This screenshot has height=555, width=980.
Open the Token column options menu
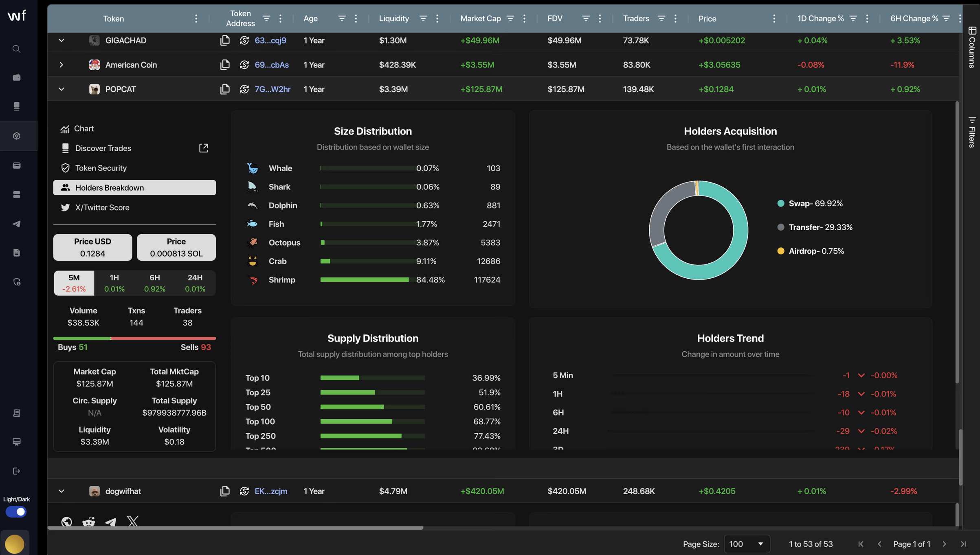tap(196, 18)
